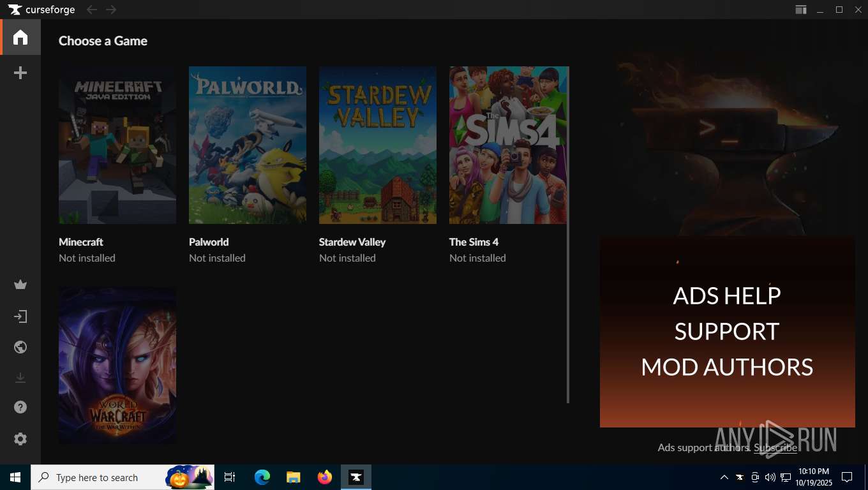Open the help question mark icon
Image resolution: width=868 pixels, height=490 pixels.
pos(20,407)
